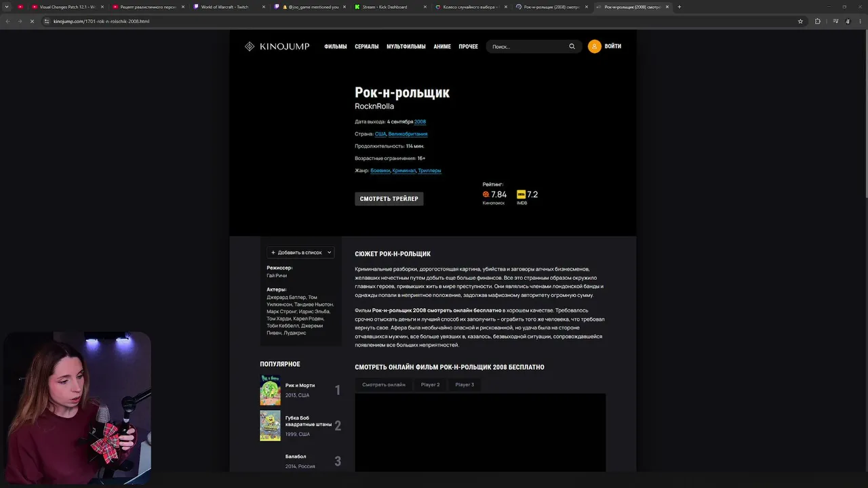Click the browser address bar URL
The image size is (868, 488).
tap(102, 21)
